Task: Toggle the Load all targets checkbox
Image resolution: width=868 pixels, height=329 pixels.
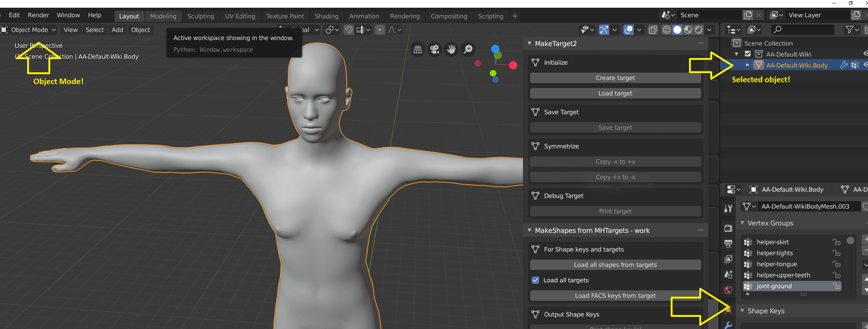Action: (x=535, y=280)
